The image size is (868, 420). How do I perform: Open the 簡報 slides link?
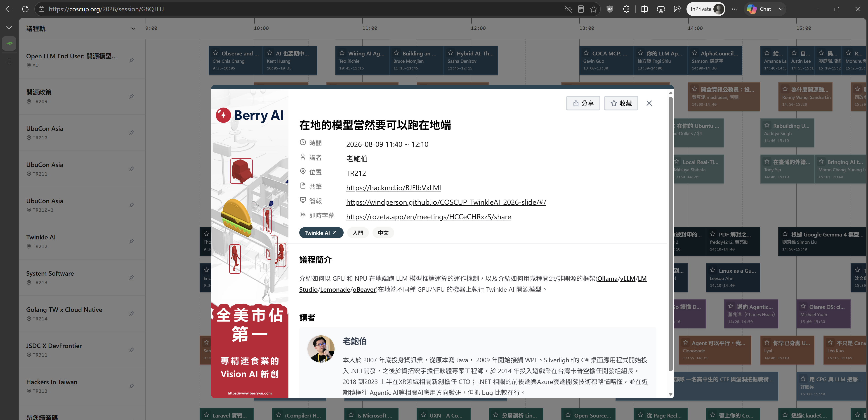(446, 202)
